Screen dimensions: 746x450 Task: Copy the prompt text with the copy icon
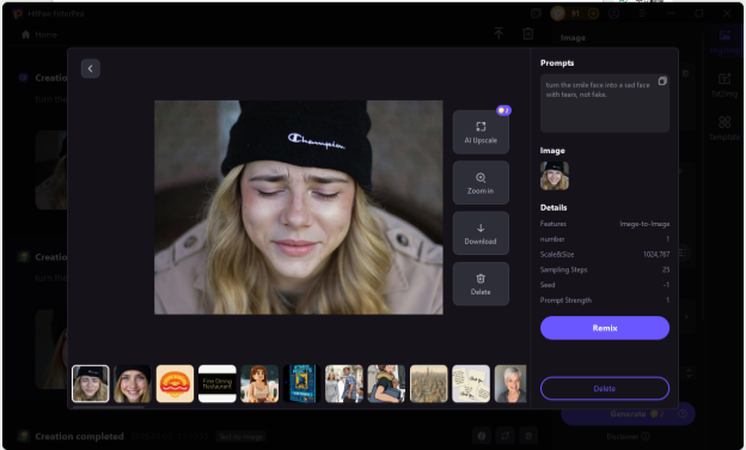(x=662, y=81)
